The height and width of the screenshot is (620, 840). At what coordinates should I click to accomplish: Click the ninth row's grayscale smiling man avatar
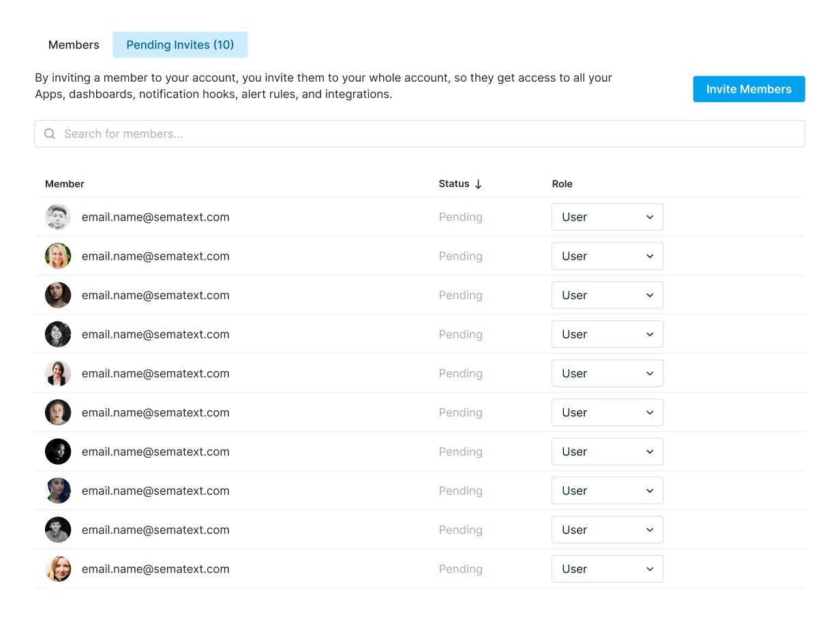[x=58, y=529]
